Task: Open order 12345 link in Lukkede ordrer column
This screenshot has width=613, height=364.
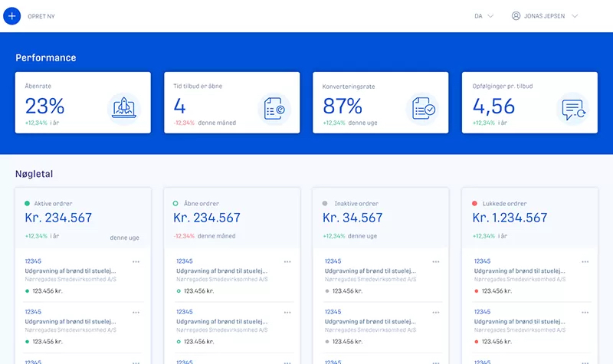Action: click(481, 261)
